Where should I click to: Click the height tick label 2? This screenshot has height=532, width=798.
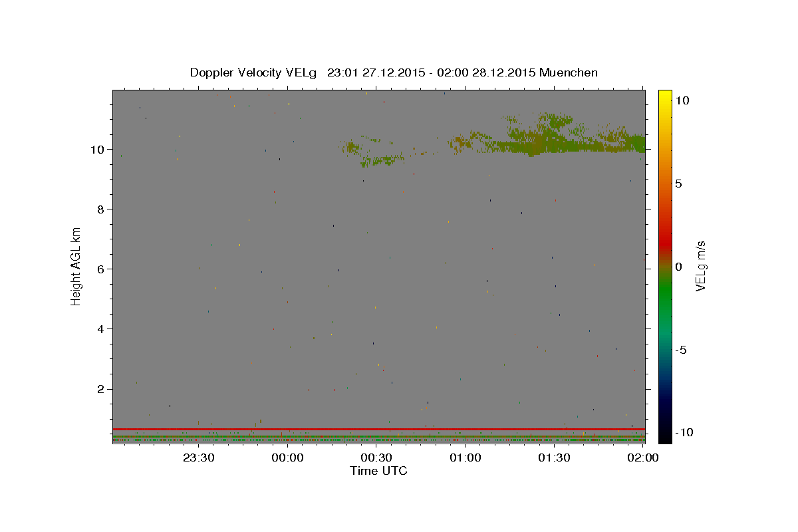tap(100, 389)
